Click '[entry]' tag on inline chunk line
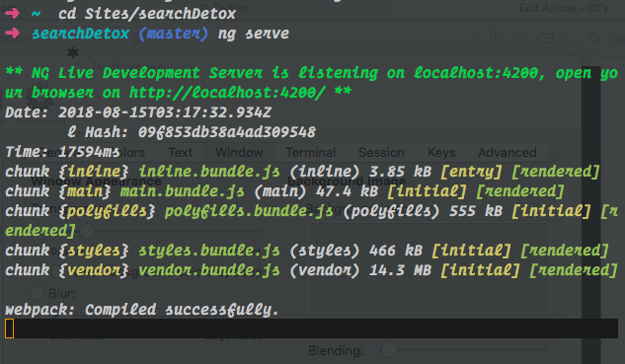The height and width of the screenshot is (364, 625). click(x=471, y=172)
